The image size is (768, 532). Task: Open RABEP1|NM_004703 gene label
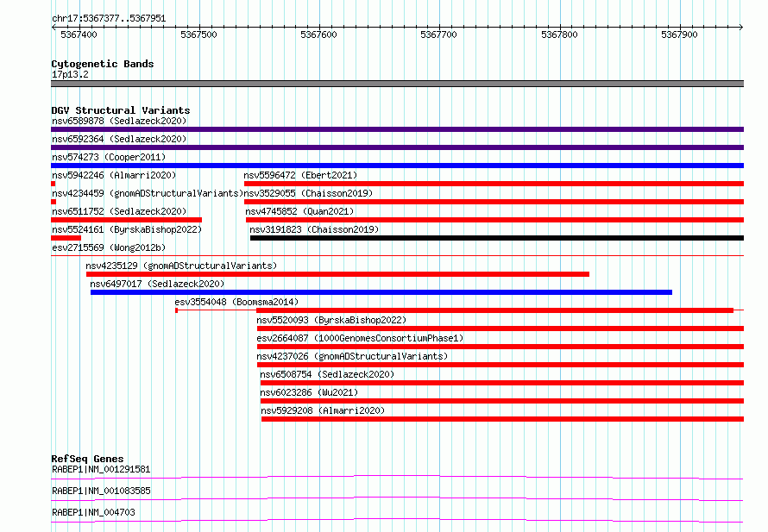(93, 512)
